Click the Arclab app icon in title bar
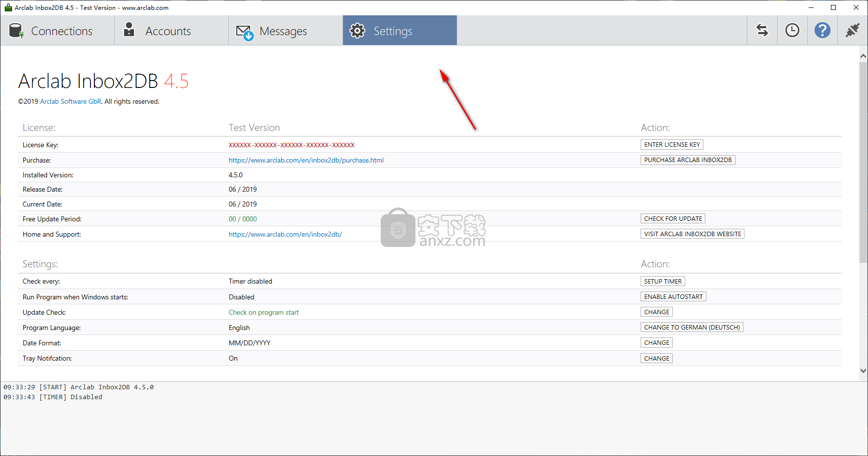 tap(8, 7)
